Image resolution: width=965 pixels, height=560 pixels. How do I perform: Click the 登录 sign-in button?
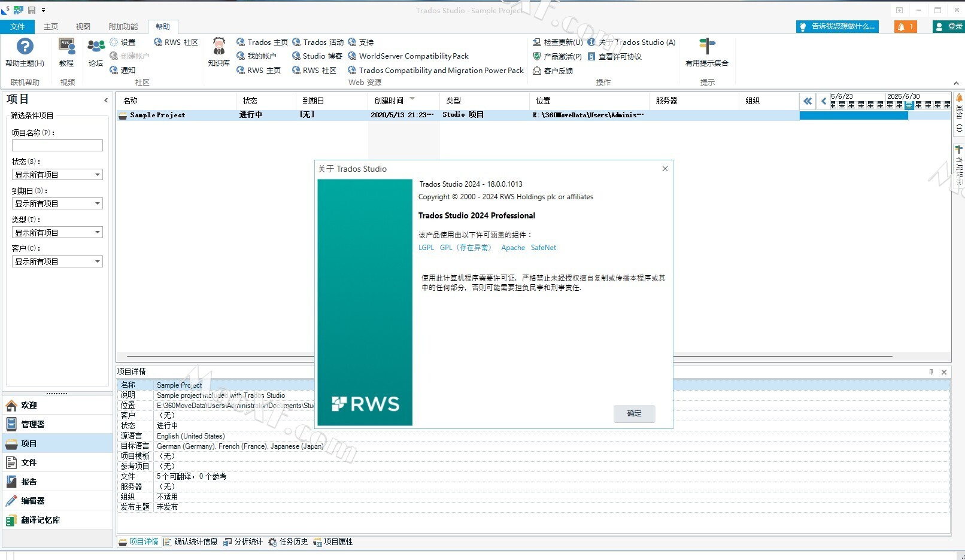949,26
